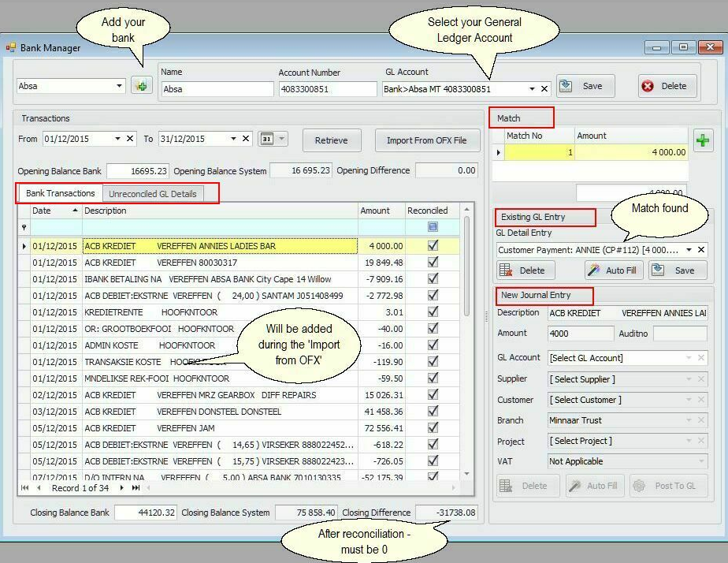Open the Absa bank selector dropdown
This screenshot has width=728, height=563.
tap(119, 85)
